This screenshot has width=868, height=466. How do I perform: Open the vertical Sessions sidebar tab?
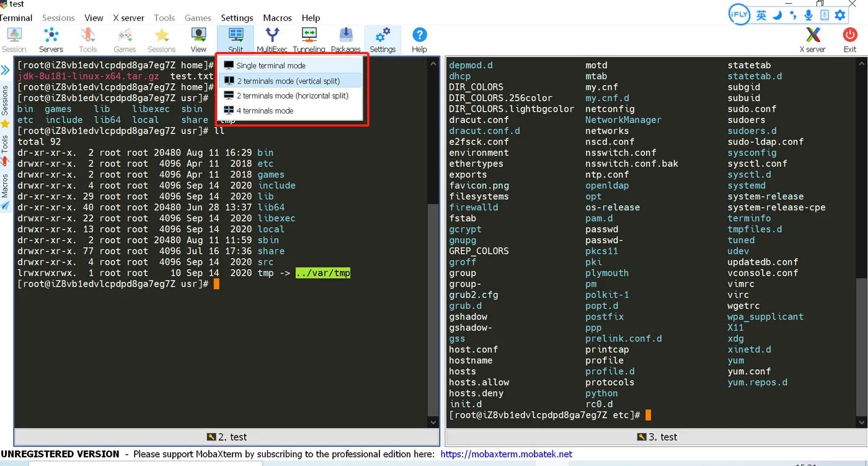[x=5, y=105]
